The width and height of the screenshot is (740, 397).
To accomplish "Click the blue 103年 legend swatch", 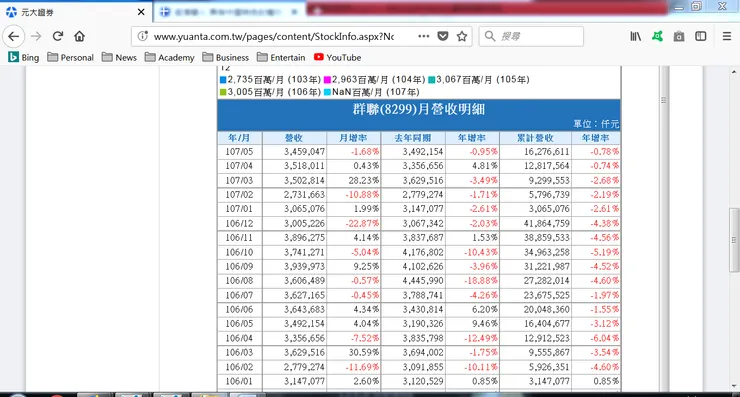I will pyautogui.click(x=223, y=80).
